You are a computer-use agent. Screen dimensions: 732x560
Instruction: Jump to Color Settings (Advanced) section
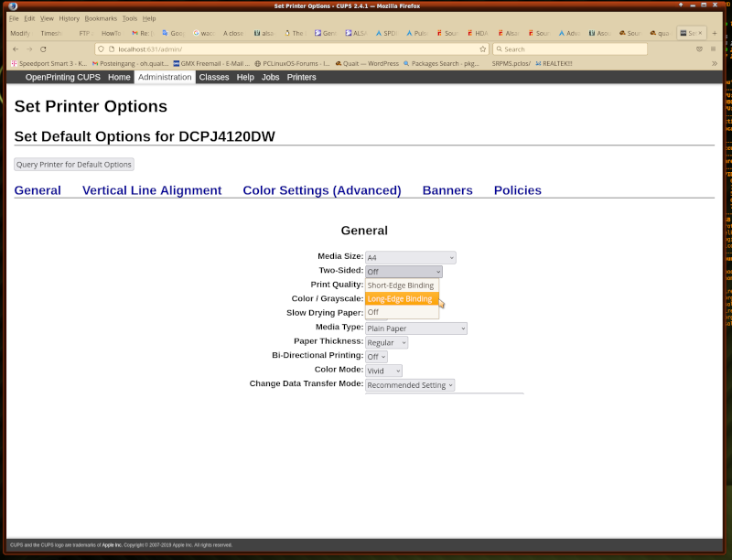click(x=321, y=190)
